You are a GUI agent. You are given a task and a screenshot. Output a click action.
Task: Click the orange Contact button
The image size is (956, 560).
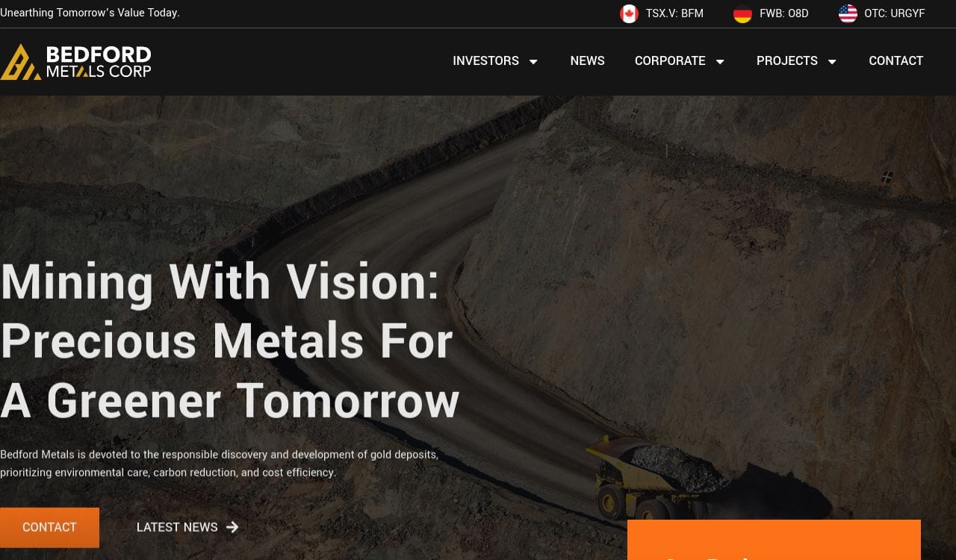pos(49,527)
